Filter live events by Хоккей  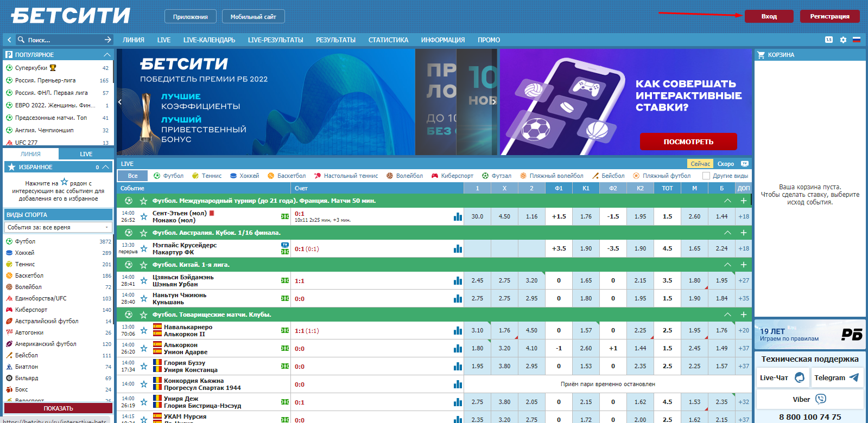244,176
